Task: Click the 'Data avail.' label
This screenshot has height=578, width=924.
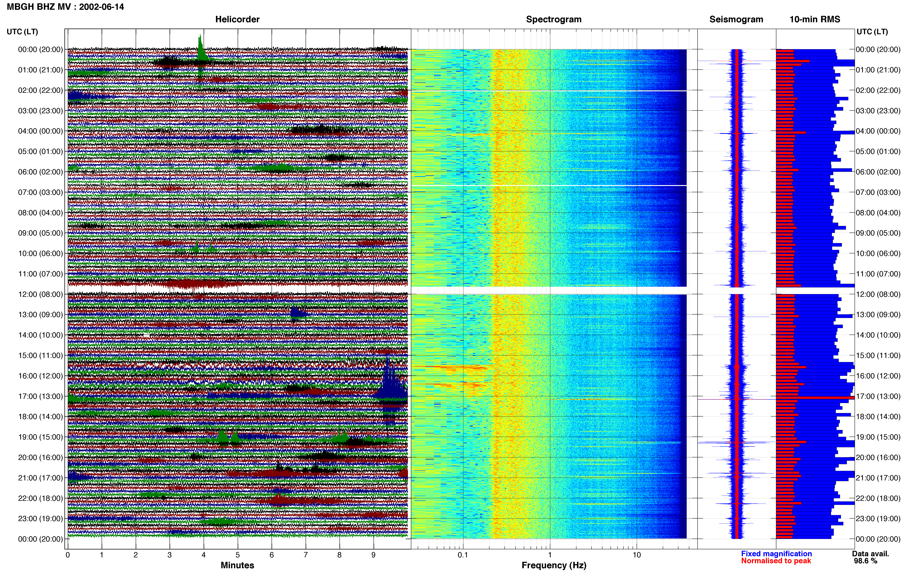Action: [x=870, y=554]
